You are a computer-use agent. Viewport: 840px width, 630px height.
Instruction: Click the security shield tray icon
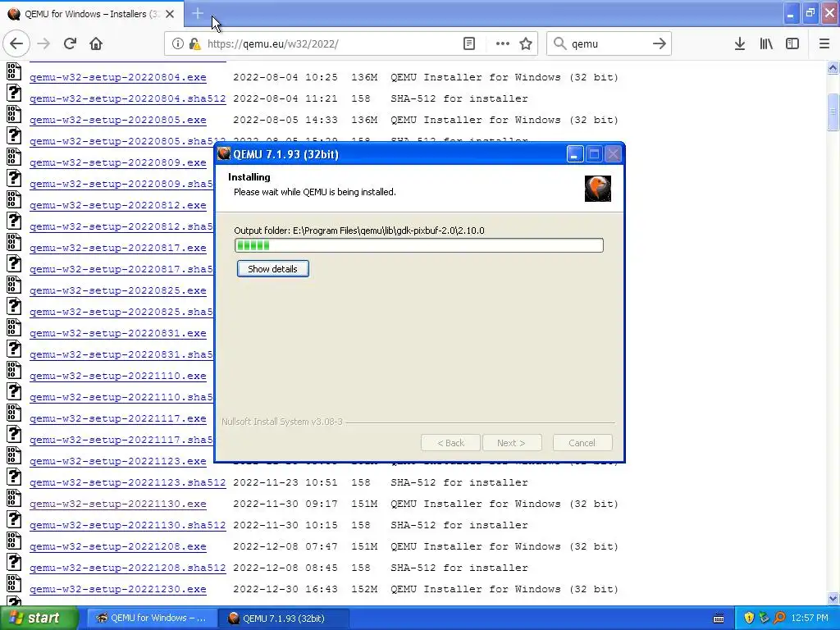[749, 619]
